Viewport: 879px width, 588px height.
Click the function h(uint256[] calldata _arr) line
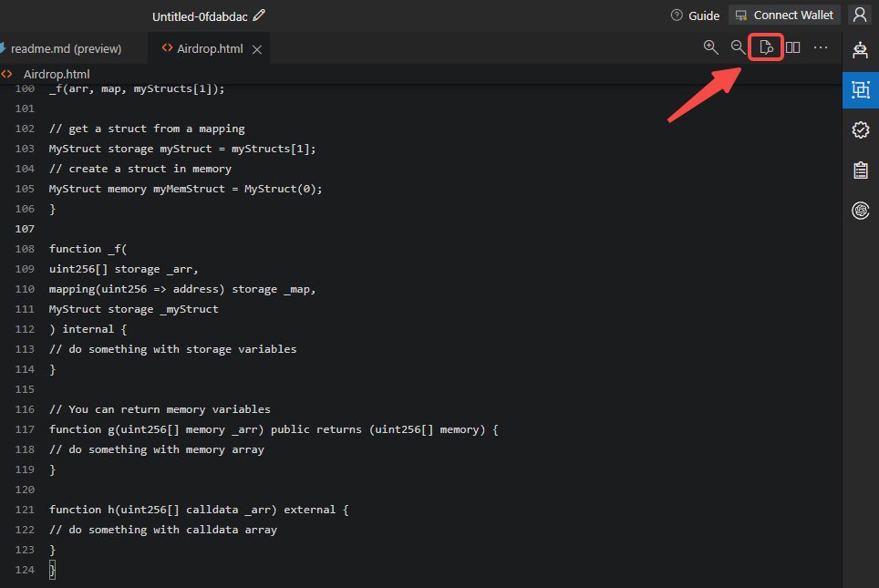click(199, 510)
